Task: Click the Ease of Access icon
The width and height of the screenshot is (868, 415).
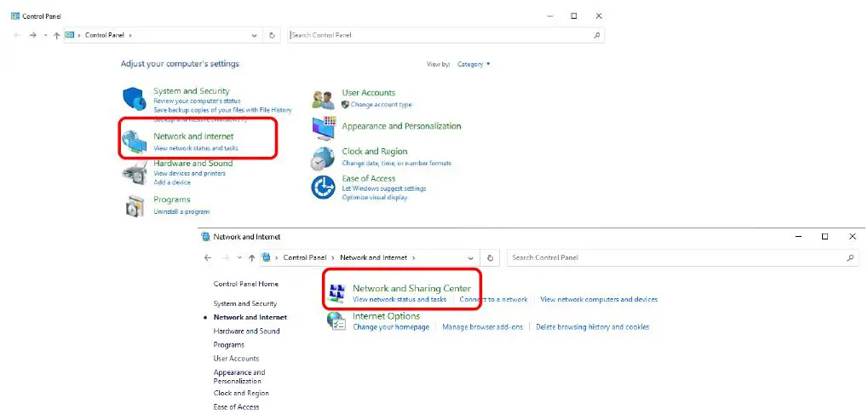Action: click(324, 187)
